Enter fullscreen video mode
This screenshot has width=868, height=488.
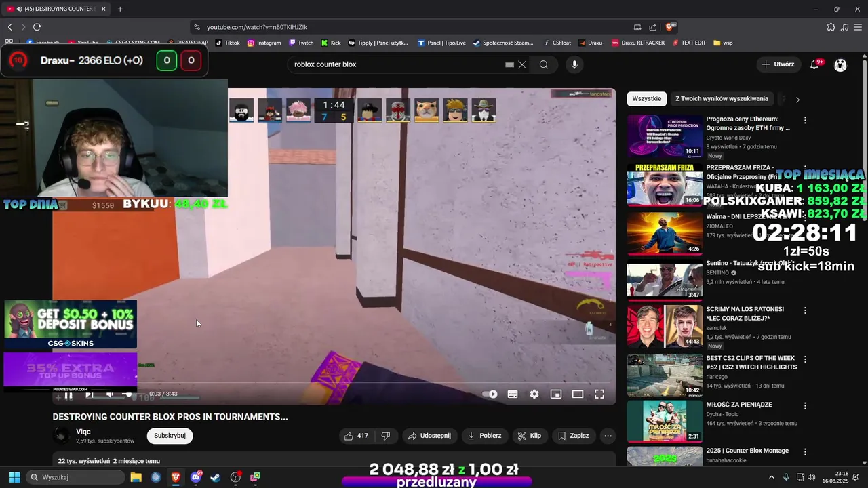point(599,394)
